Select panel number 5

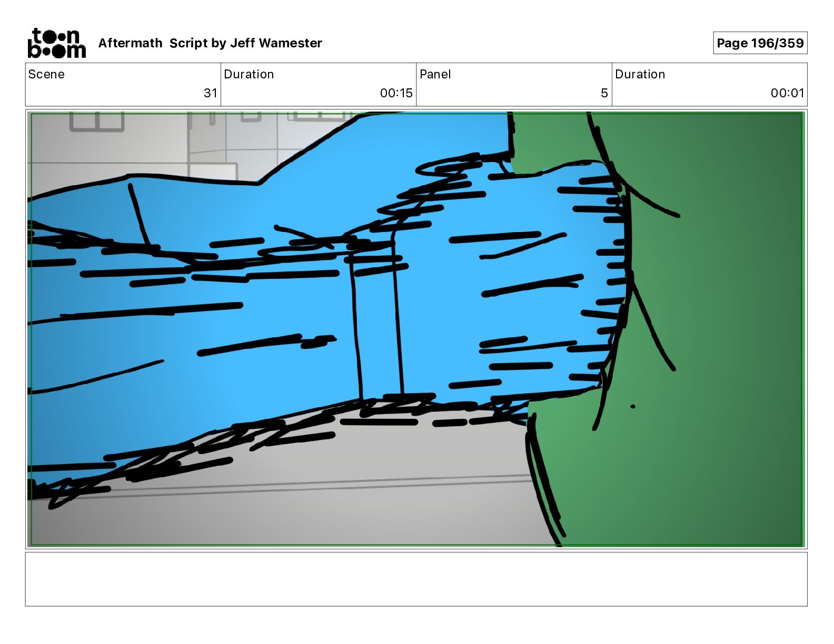604,93
